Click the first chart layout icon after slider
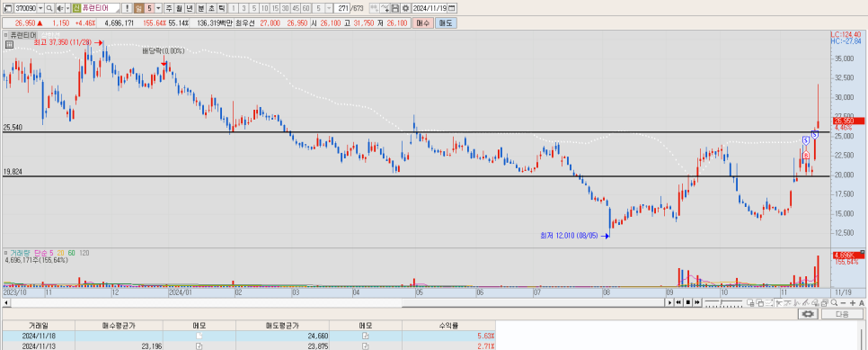 click(750, 303)
